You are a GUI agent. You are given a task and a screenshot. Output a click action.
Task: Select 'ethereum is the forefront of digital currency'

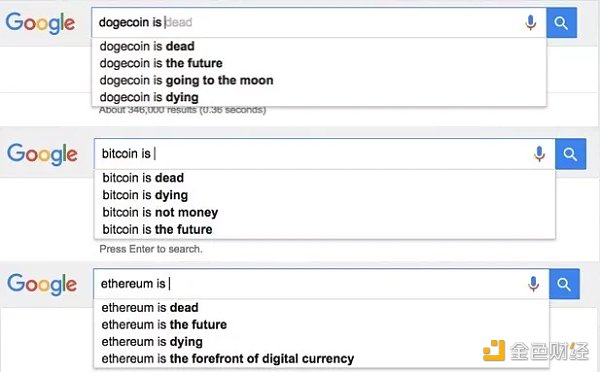321,359
